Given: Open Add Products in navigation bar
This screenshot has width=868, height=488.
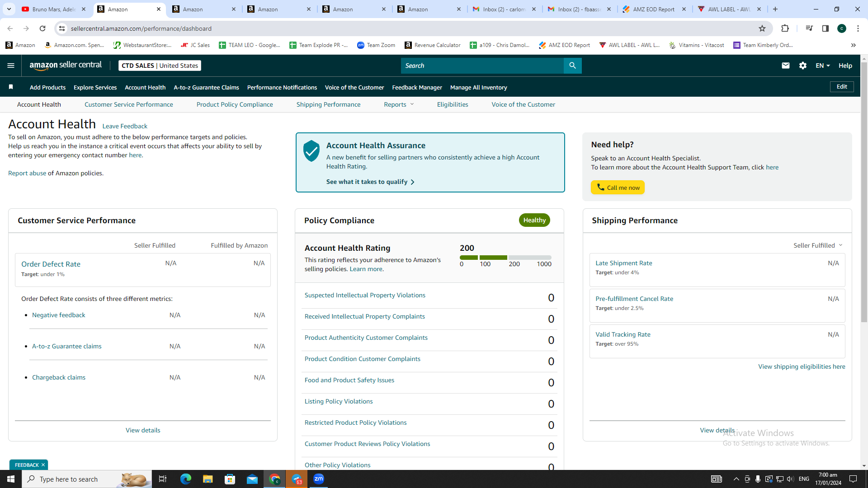Looking at the screenshot, I should coord(47,87).
